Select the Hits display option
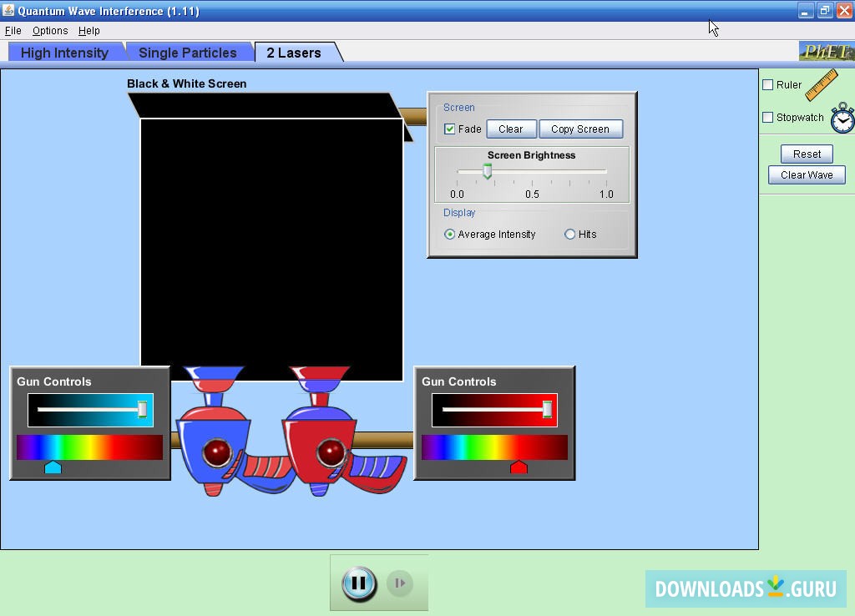The width and height of the screenshot is (855, 616). tap(569, 235)
